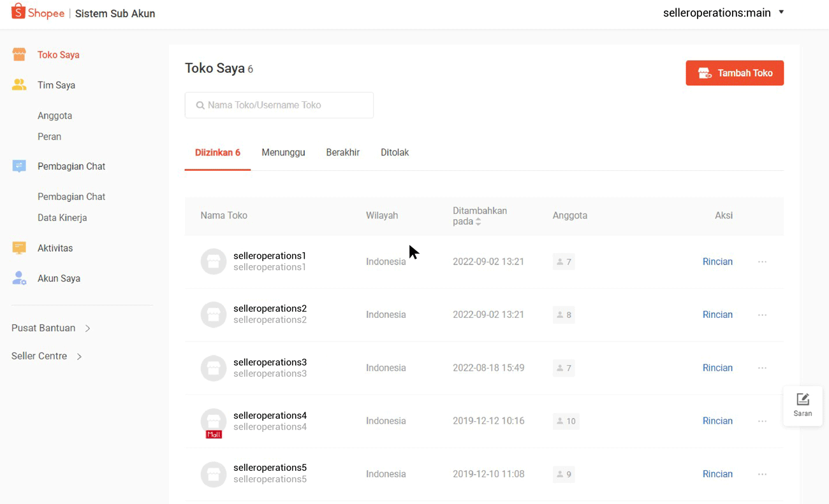
Task: Open the selleroperations:main account dropdown
Action: pos(724,13)
